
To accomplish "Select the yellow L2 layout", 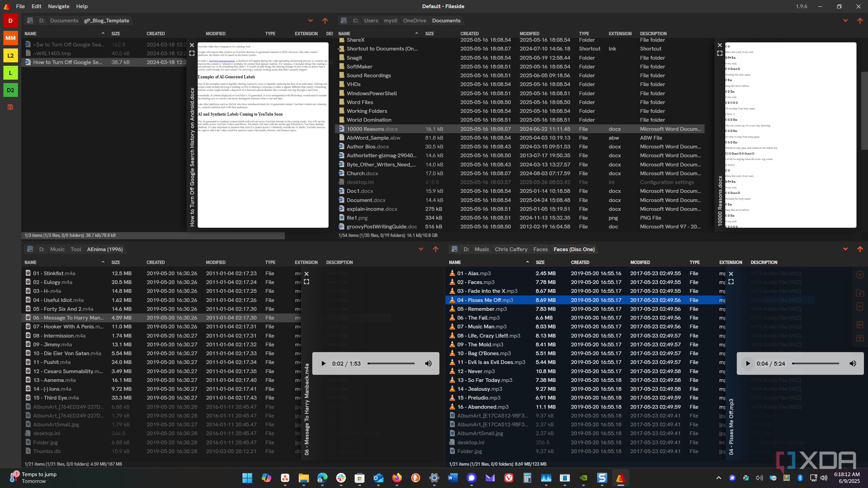I will click(11, 56).
